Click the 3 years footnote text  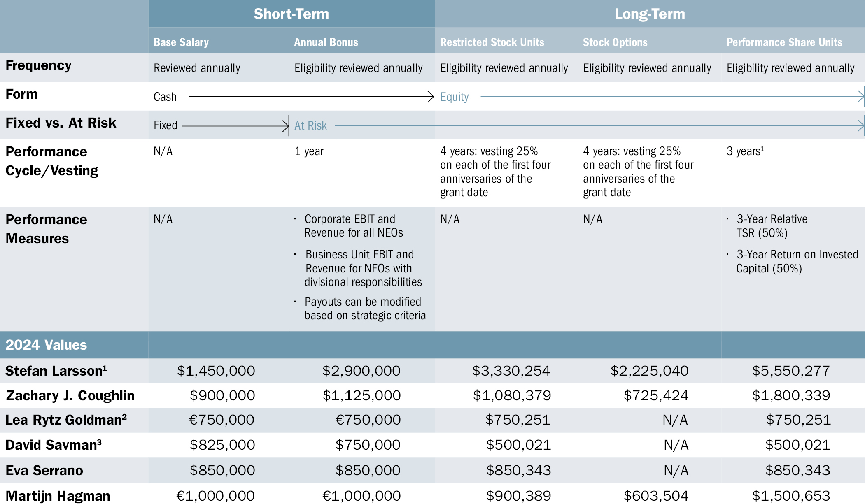tap(745, 151)
